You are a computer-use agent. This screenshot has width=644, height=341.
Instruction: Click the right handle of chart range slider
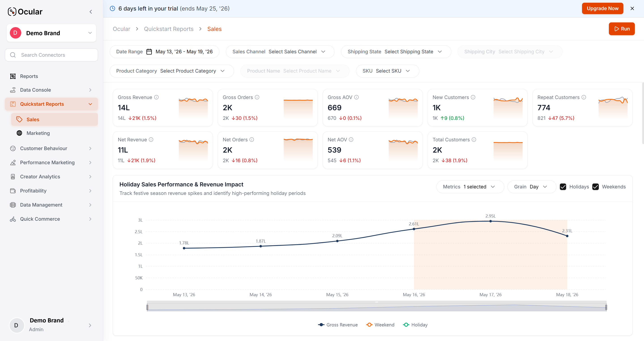(606, 307)
